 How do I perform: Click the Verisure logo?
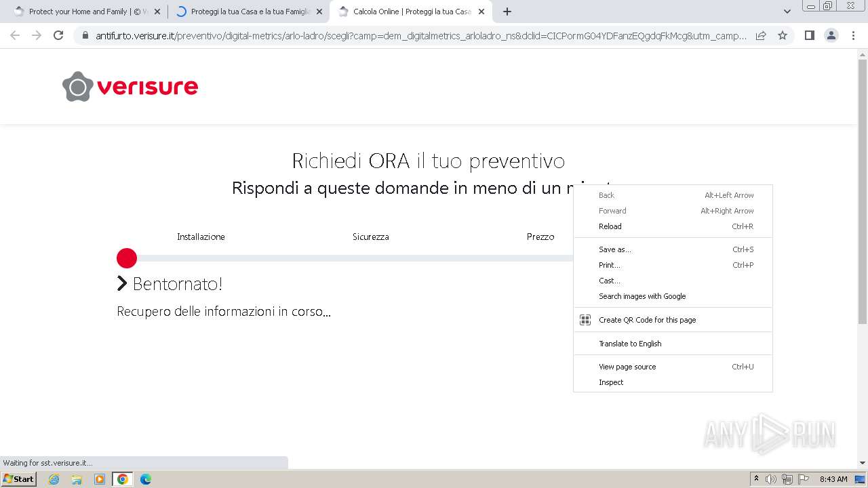[x=130, y=87]
